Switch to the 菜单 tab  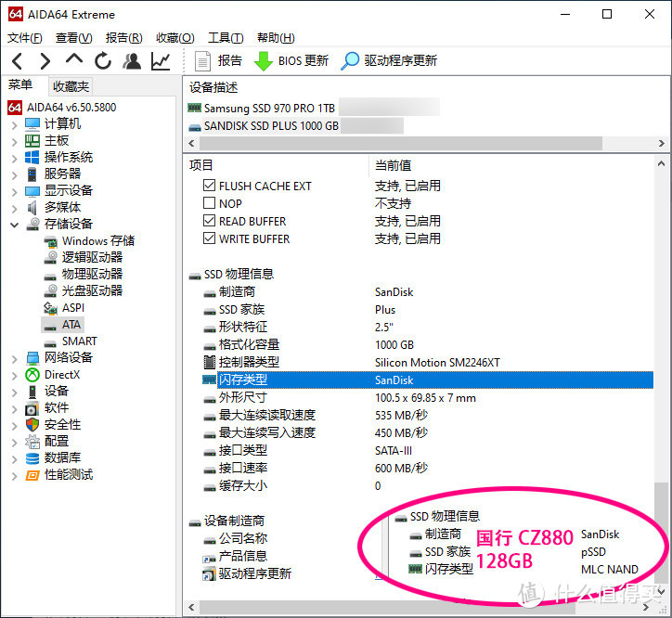20,84
